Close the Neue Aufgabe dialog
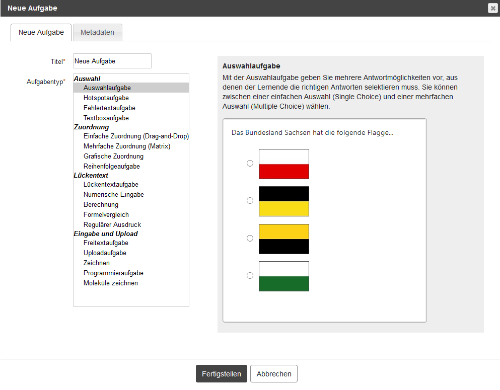Viewport: 500px width, 390px height. click(x=492, y=8)
